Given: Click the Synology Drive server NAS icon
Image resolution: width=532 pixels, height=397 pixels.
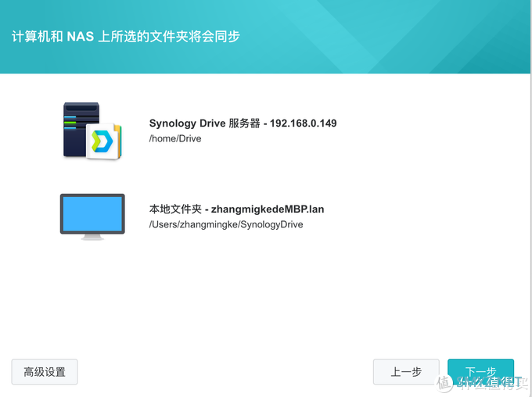Looking at the screenshot, I should [92, 131].
